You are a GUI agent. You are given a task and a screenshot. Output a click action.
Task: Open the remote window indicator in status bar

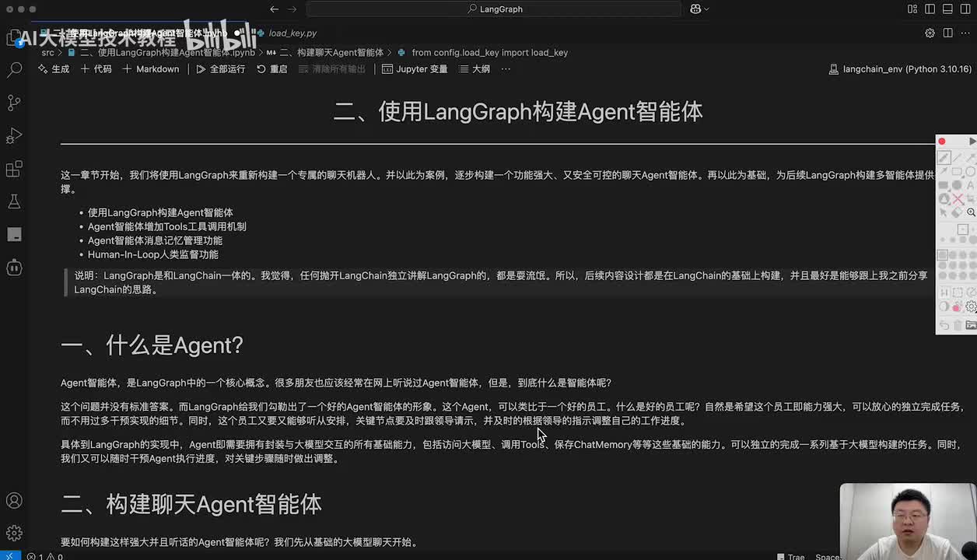[9, 556]
